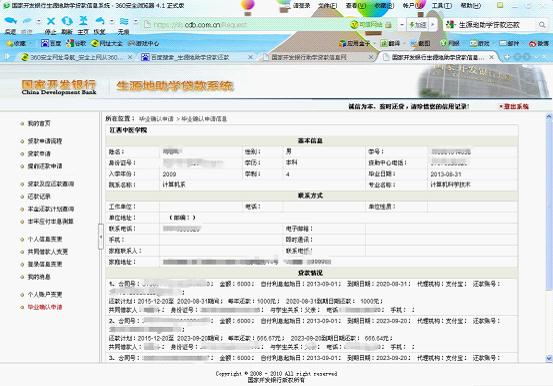Click the page scrollbar up arrow
The image size is (553, 386).
click(x=549, y=116)
